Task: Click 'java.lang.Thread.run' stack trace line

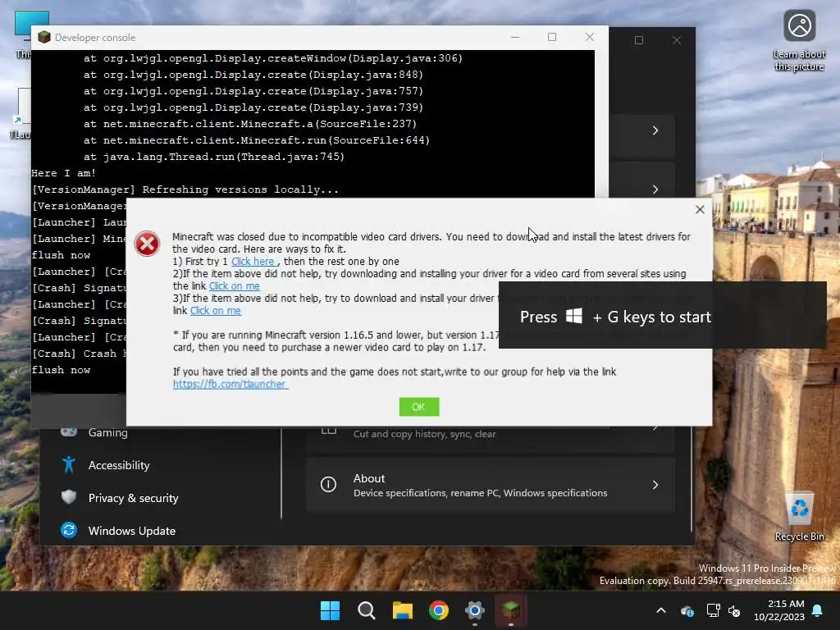Action: point(214,157)
